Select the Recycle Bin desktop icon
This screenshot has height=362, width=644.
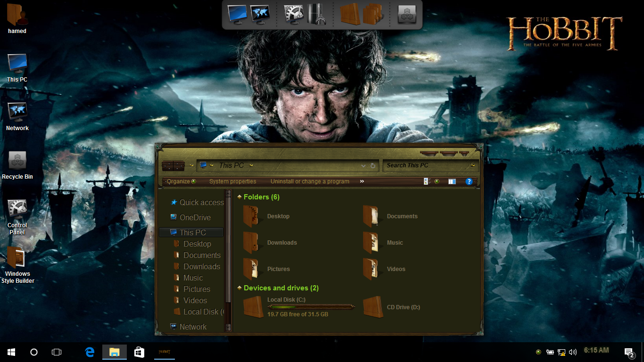17,161
